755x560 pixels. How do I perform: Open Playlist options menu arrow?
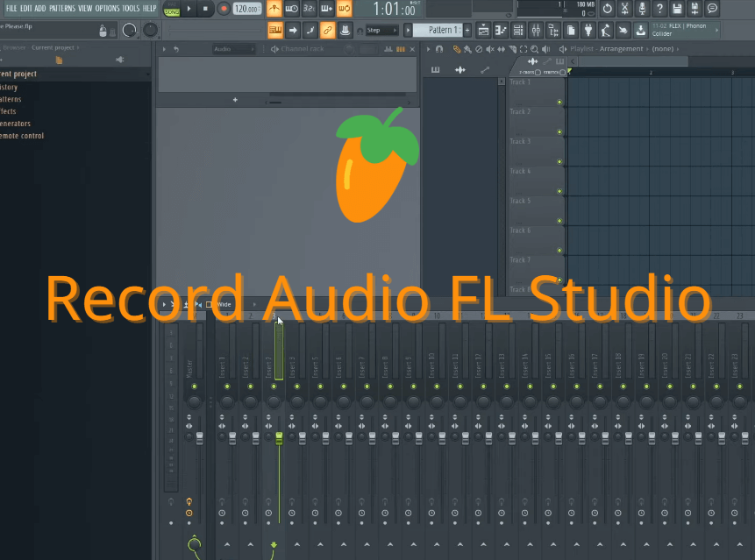pyautogui.click(x=428, y=49)
